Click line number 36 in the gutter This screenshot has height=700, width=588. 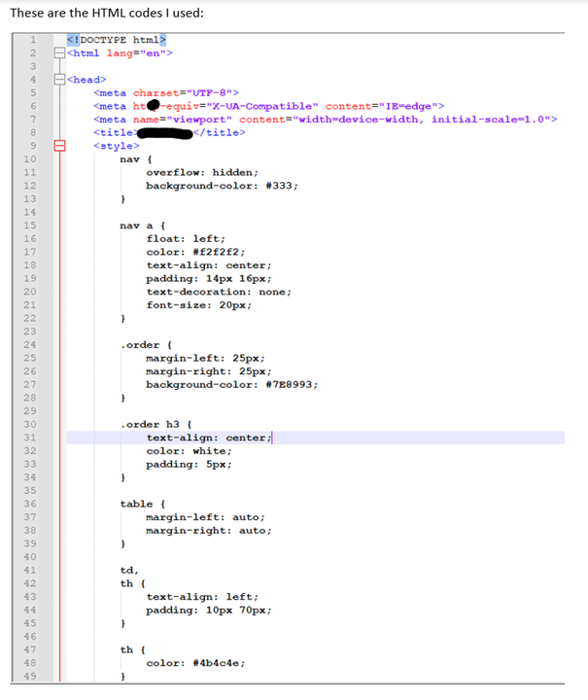coord(30,504)
